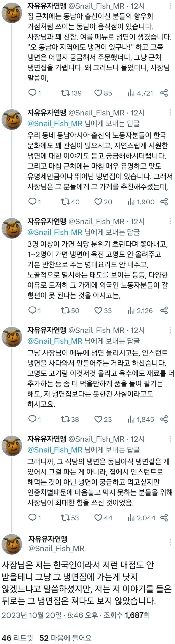This screenshot has width=175, height=644.
Task: Open profile avatar of the final tweet
Action: point(12,544)
